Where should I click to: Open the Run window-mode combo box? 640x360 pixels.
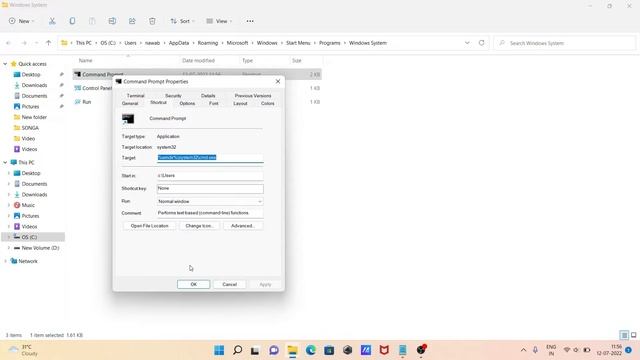click(x=210, y=202)
